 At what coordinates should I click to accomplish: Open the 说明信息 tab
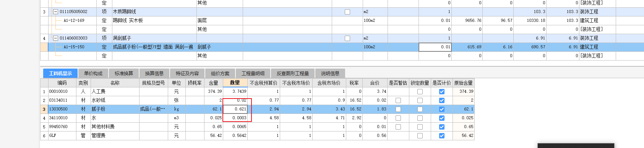[330, 73]
